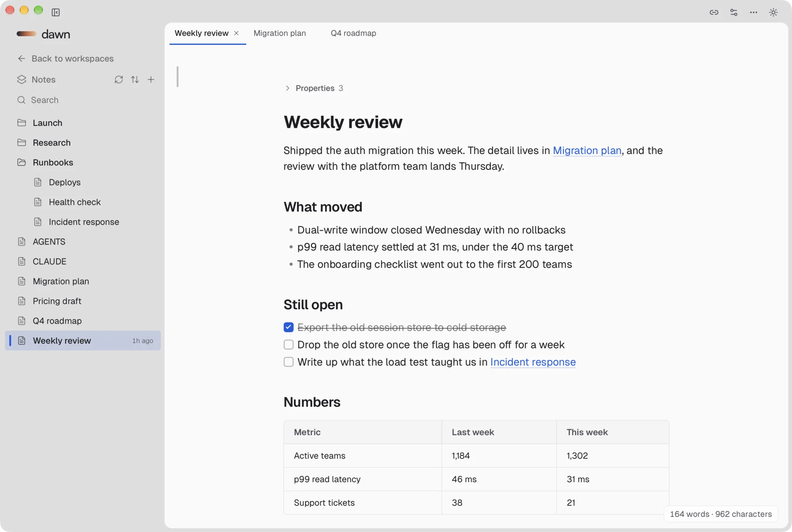Viewport: 792px width, 532px height.
Task: Click the sync refresh icon beside Notes
Action: [118, 80]
